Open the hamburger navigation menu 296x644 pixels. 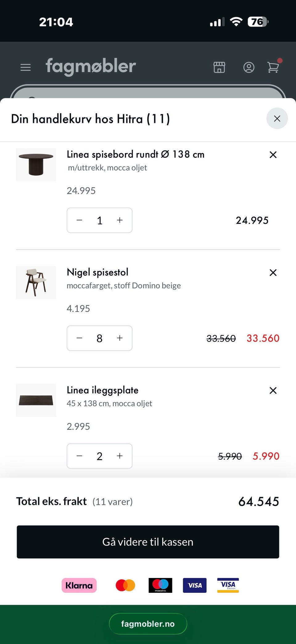click(x=26, y=67)
